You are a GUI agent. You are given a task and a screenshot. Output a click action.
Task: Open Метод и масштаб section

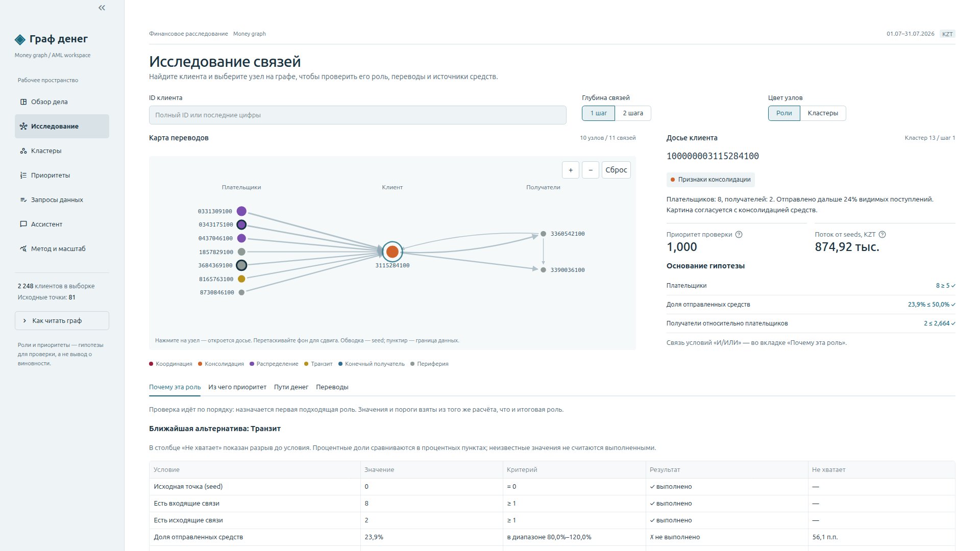tap(62, 248)
